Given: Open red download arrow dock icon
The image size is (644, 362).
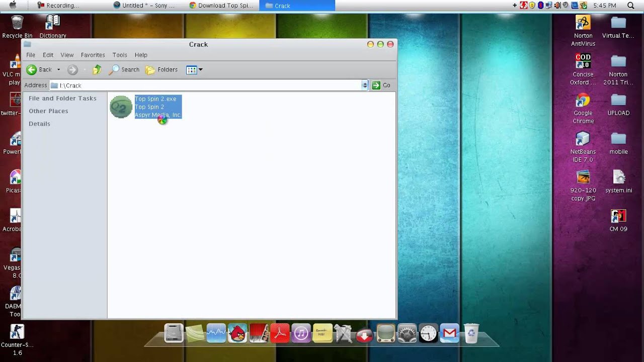Looking at the screenshot, I should (x=364, y=335).
